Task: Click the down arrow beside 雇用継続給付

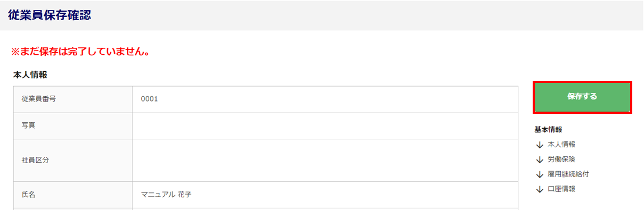Action: click(x=540, y=174)
